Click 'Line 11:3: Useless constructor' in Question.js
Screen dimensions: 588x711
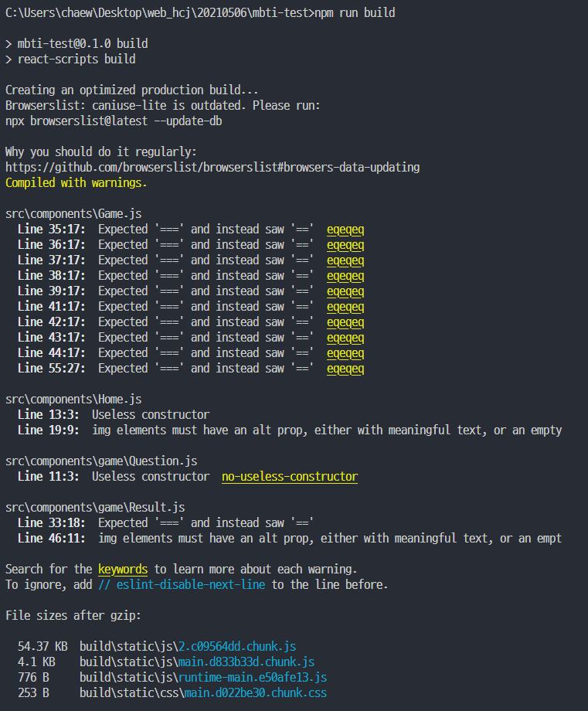114,477
